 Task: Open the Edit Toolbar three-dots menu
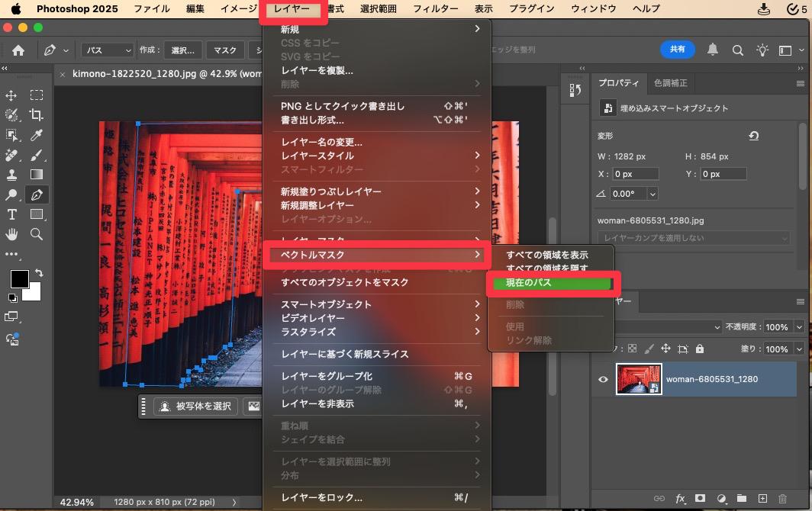pos(11,254)
